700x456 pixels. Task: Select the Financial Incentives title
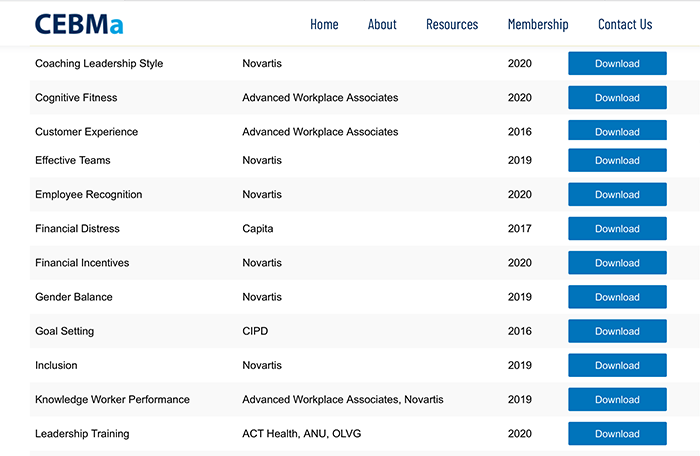click(x=82, y=263)
